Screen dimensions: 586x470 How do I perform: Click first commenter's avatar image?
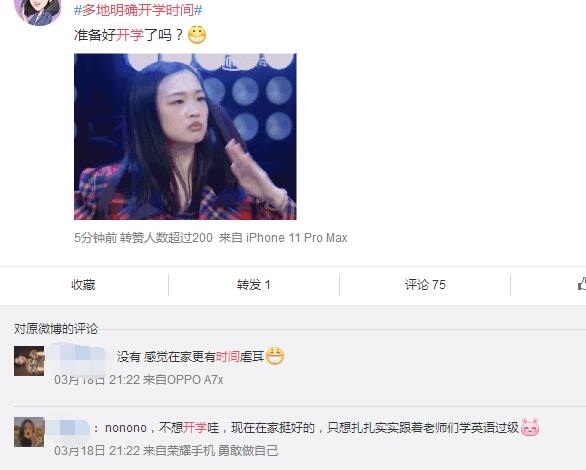point(29,361)
